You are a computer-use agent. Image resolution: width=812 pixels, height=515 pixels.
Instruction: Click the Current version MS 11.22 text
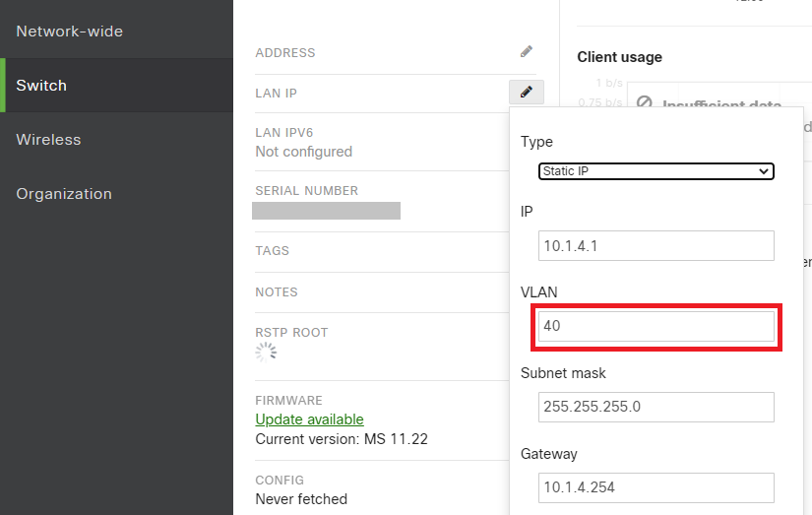point(341,439)
